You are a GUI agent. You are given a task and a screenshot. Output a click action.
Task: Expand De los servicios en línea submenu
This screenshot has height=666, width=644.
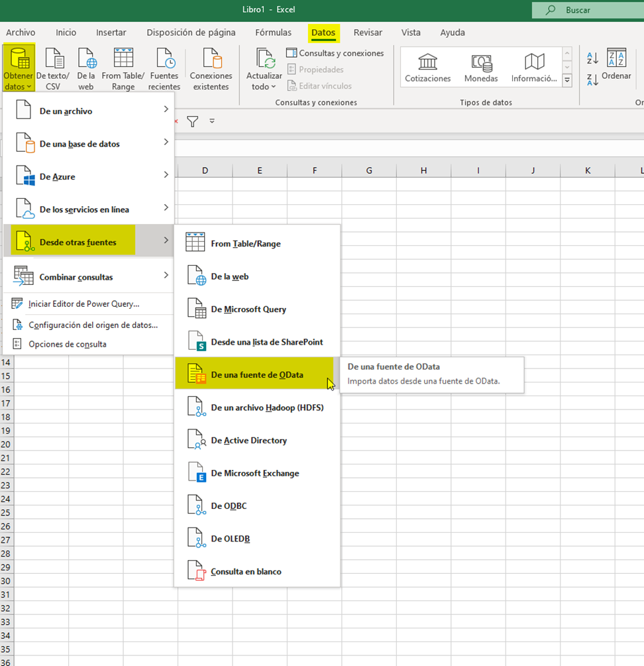(x=88, y=209)
